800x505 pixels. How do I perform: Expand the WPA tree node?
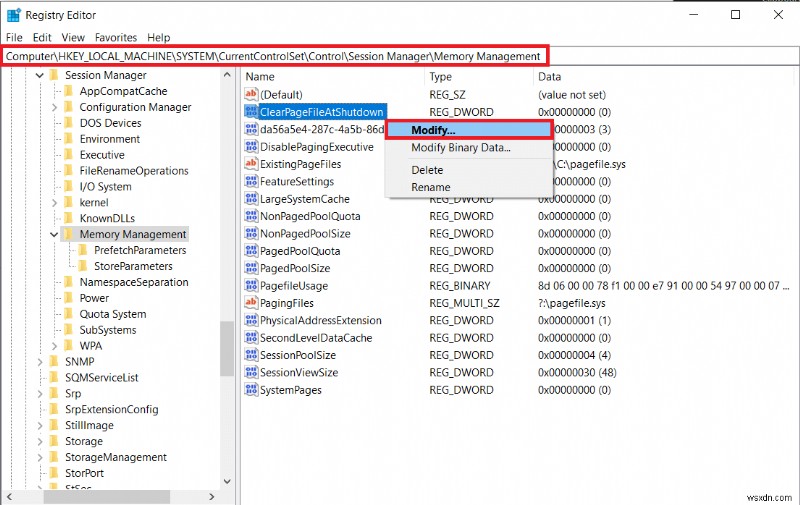54,346
